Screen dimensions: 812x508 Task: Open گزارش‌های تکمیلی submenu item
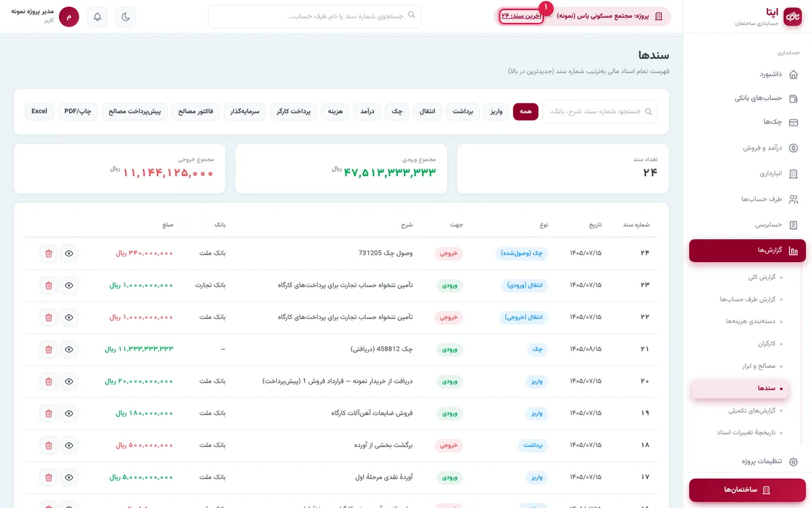click(750, 410)
